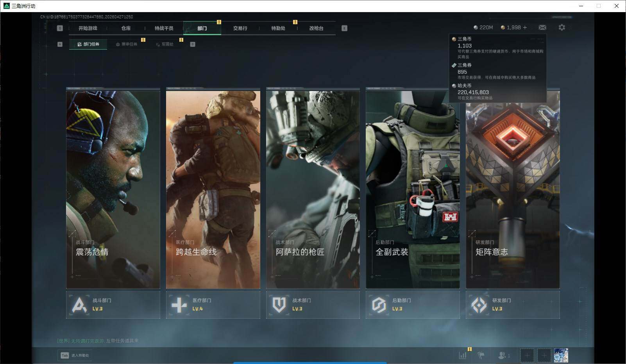Click the world chat message line
Viewport: 626px width, 364px height.
(x=98, y=341)
